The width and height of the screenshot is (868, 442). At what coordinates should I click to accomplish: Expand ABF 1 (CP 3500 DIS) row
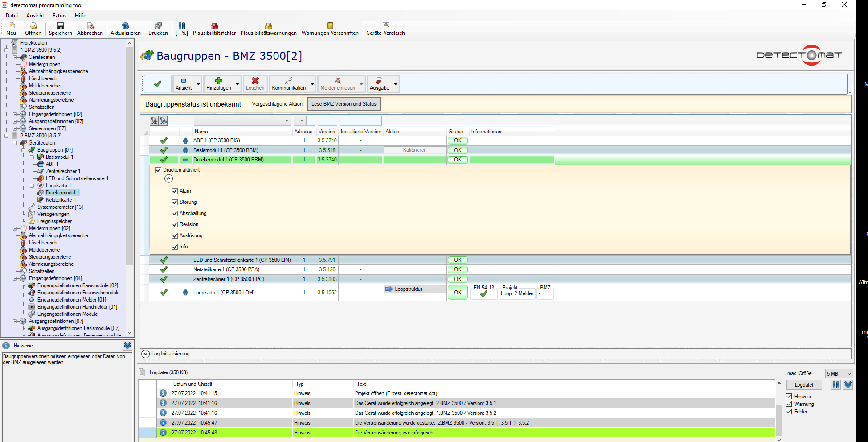185,140
